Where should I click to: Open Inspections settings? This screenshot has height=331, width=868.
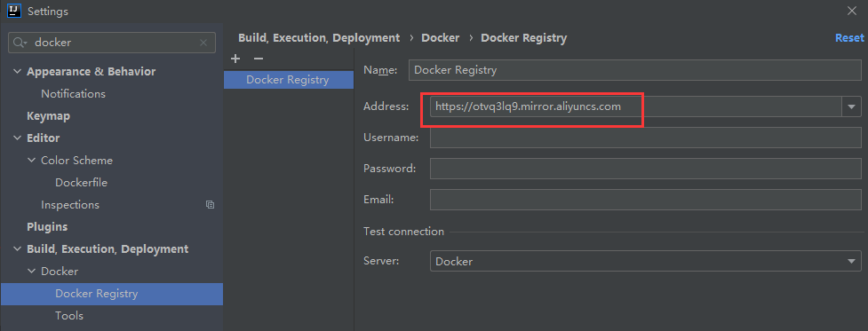[70, 204]
